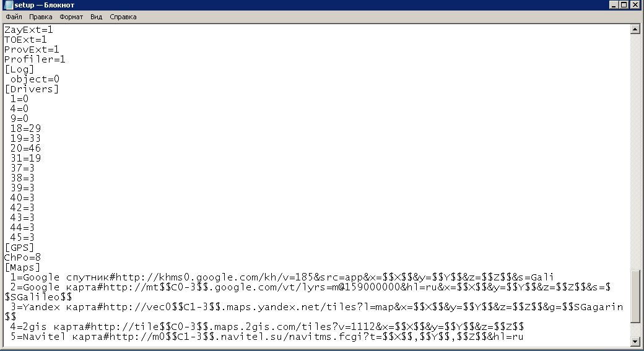Click the ChPo=8 line

(22, 258)
